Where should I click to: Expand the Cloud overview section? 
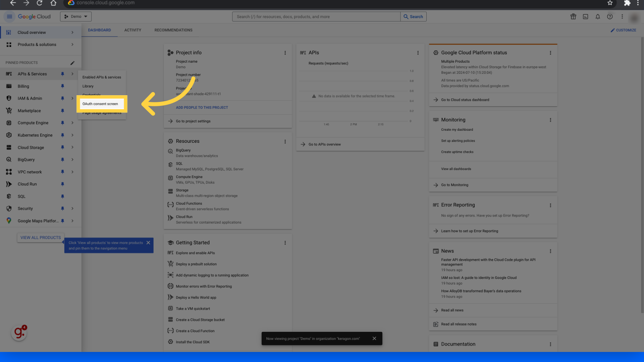[x=72, y=32]
